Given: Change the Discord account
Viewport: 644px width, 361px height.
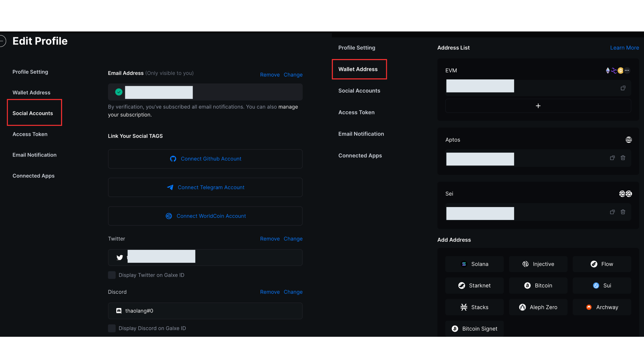Looking at the screenshot, I should [x=293, y=292].
